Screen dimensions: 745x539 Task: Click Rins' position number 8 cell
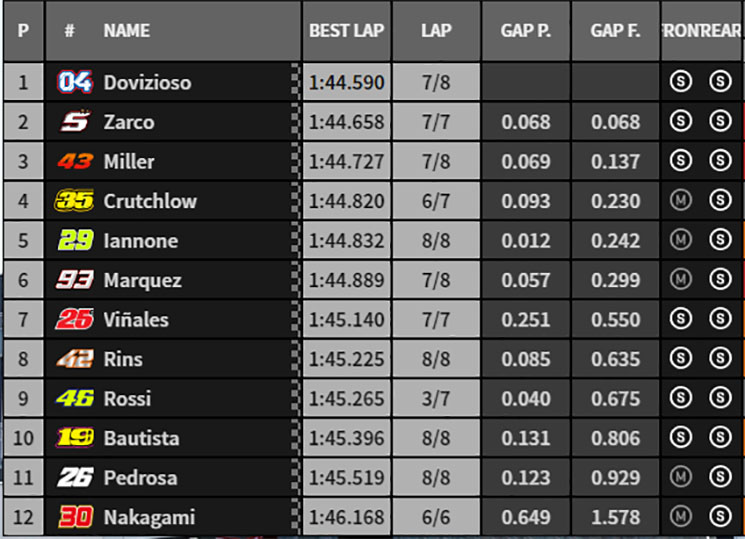(23, 359)
